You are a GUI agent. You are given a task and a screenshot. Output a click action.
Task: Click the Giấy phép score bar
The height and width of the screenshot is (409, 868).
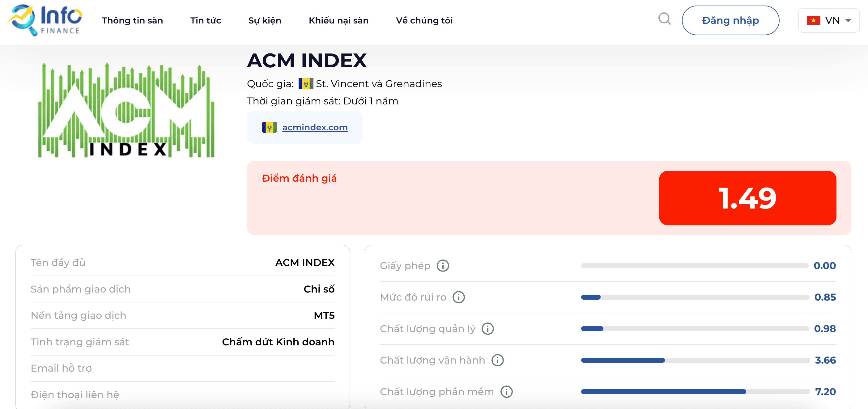tap(695, 266)
